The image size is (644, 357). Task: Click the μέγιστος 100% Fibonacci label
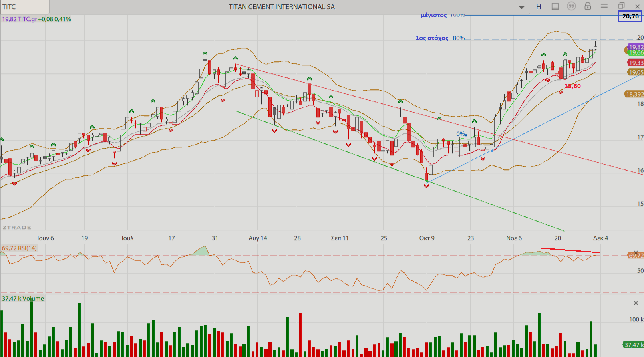pos(443,16)
